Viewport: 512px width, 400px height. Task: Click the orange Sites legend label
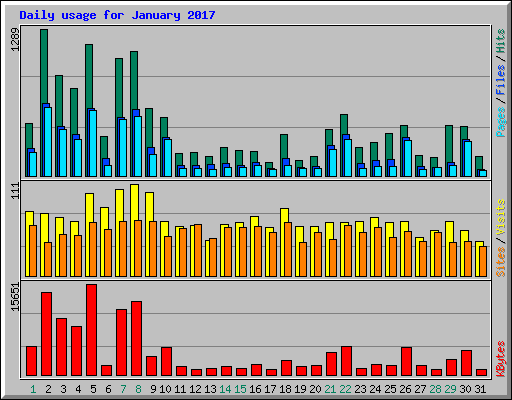pyautogui.click(x=501, y=262)
